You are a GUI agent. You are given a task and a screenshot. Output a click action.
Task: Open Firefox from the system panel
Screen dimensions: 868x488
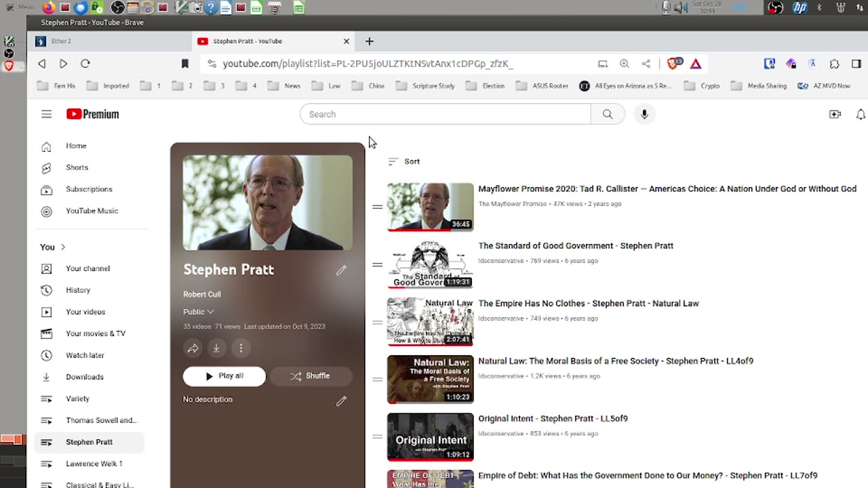pos(49,8)
